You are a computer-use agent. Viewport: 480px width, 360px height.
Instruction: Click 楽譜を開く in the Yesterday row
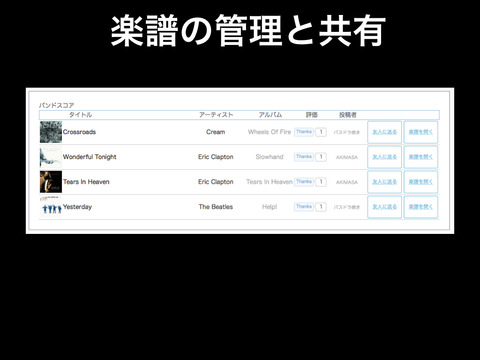click(x=421, y=207)
